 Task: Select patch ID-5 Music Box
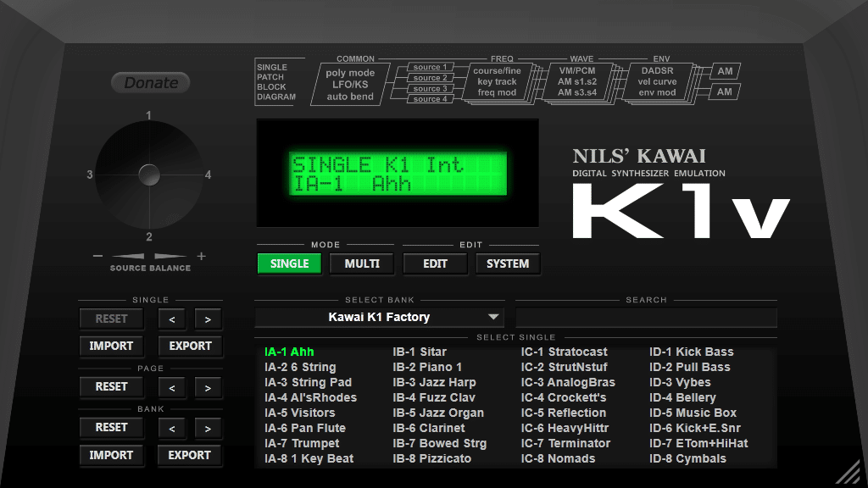tap(693, 413)
